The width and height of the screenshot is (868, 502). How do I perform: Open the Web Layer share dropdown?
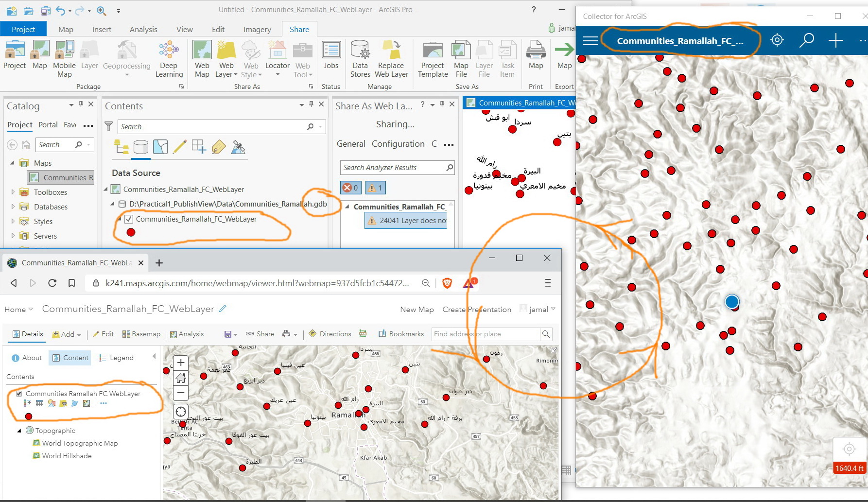pyautogui.click(x=226, y=59)
